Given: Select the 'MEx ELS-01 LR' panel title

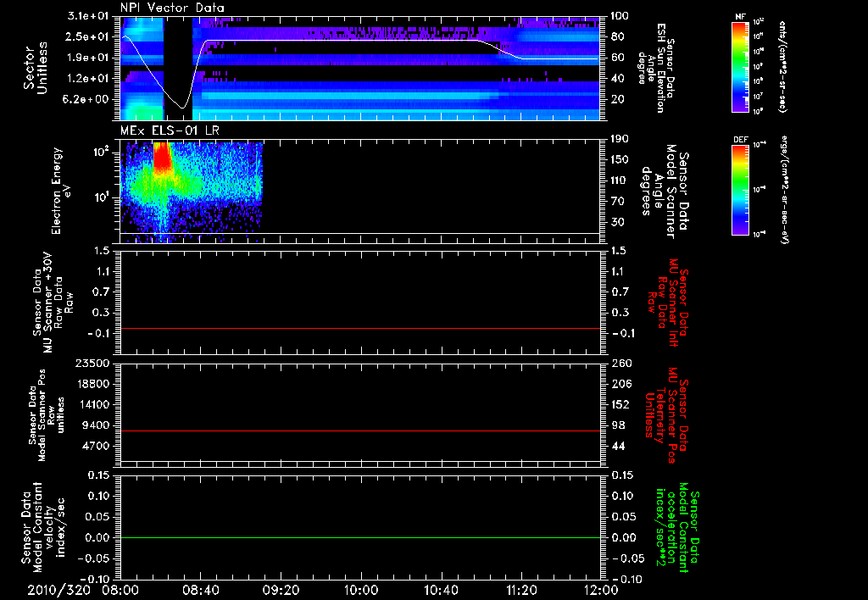Looking at the screenshot, I should [170, 131].
